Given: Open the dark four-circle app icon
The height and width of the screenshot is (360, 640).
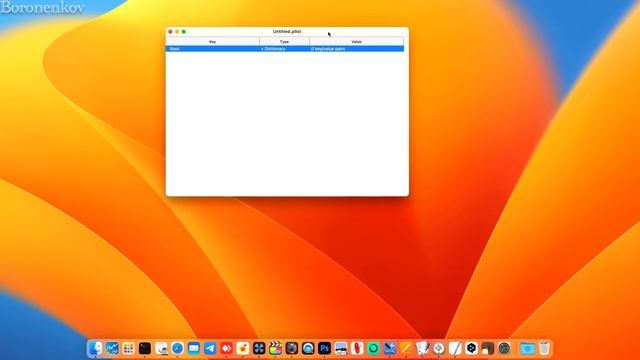Looking at the screenshot, I should (259, 348).
